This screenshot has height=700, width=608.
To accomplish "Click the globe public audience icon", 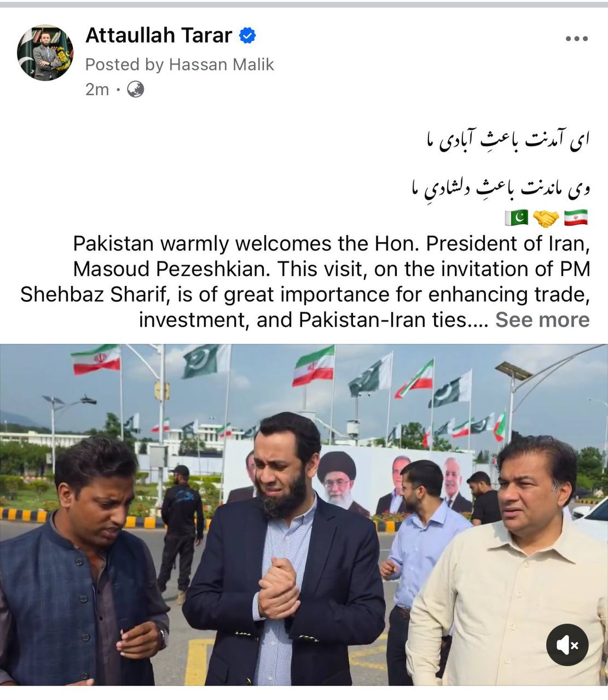I will [x=136, y=89].
